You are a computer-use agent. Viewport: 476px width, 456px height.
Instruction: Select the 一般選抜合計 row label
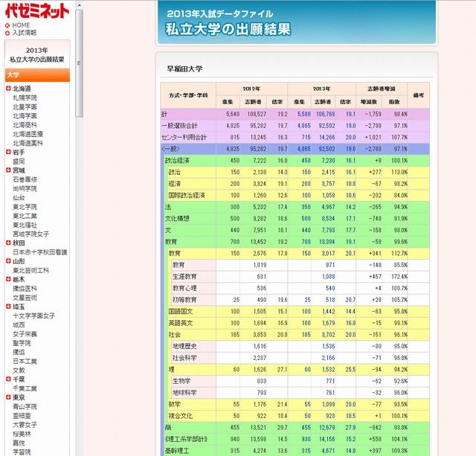(x=179, y=126)
